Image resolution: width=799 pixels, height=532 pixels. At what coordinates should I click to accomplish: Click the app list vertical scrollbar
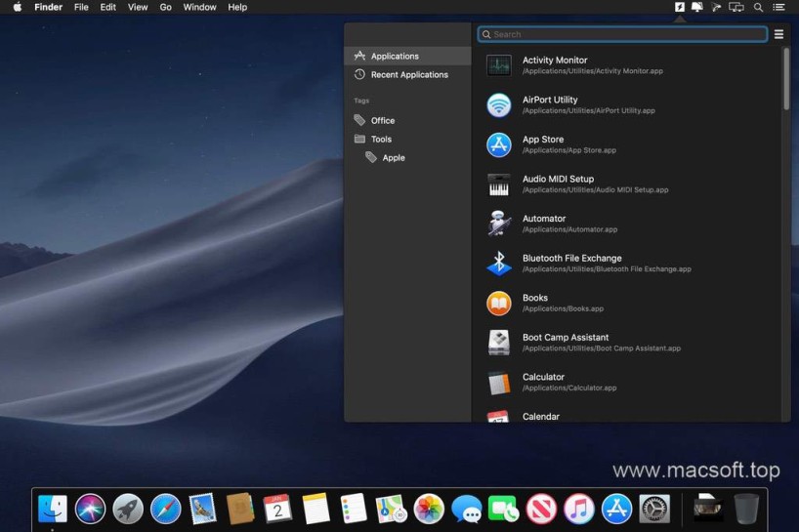click(785, 80)
